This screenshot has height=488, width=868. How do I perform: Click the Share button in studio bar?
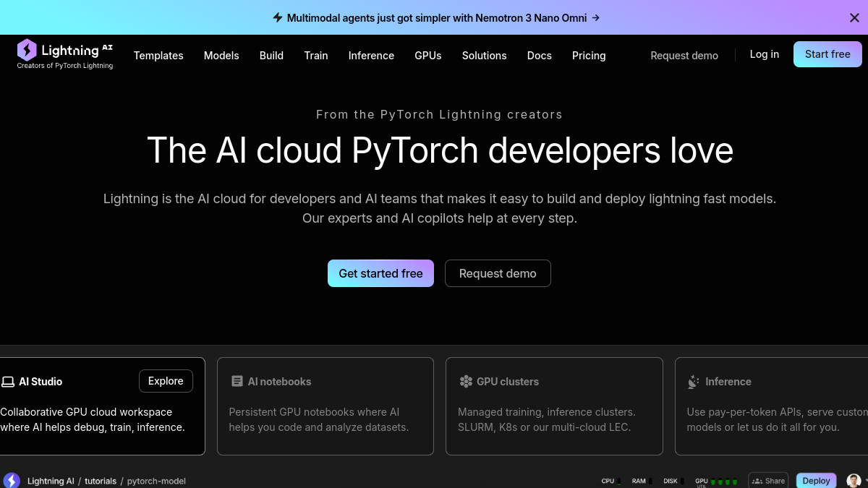(x=768, y=481)
